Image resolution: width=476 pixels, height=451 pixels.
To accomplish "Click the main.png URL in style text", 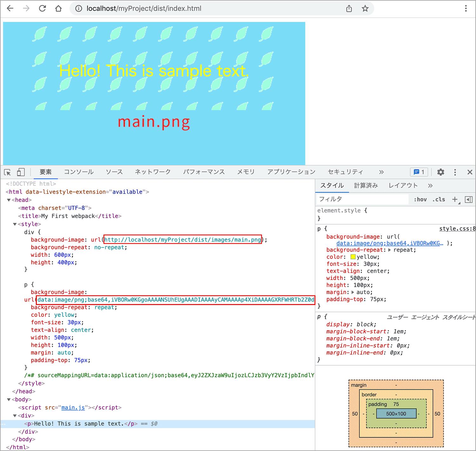I will (x=183, y=240).
